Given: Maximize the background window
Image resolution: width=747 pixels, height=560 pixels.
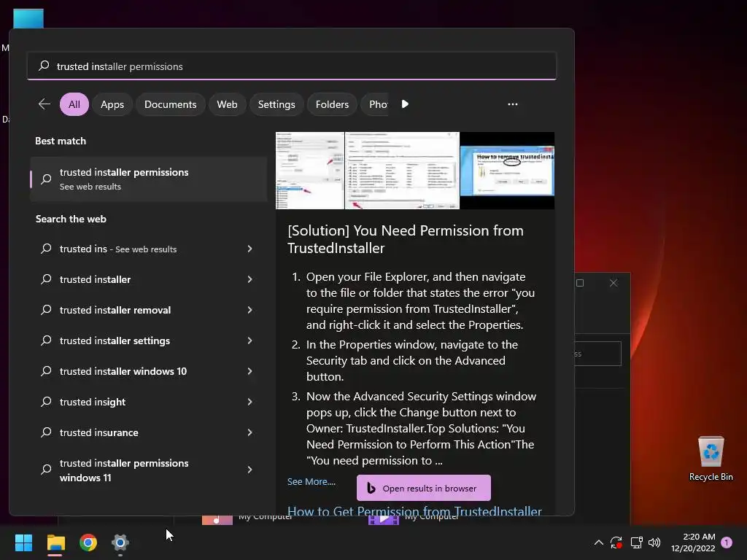Looking at the screenshot, I should pyautogui.click(x=580, y=283).
